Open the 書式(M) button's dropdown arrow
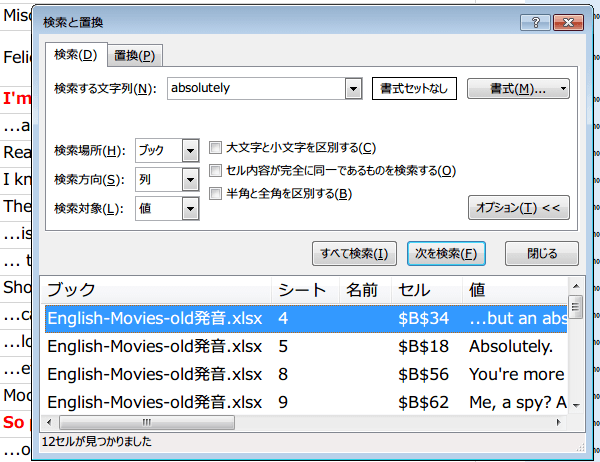Image resolution: width=600 pixels, height=462 pixels. [564, 89]
